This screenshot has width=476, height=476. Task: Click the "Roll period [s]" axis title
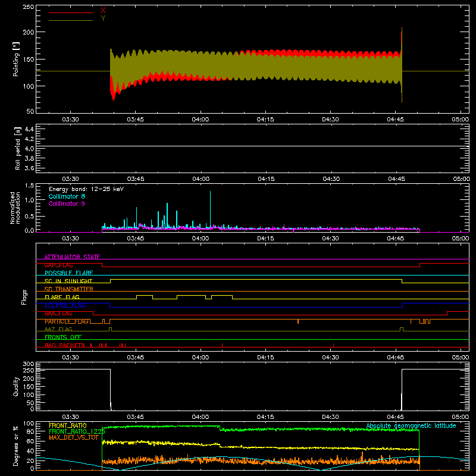(18, 148)
